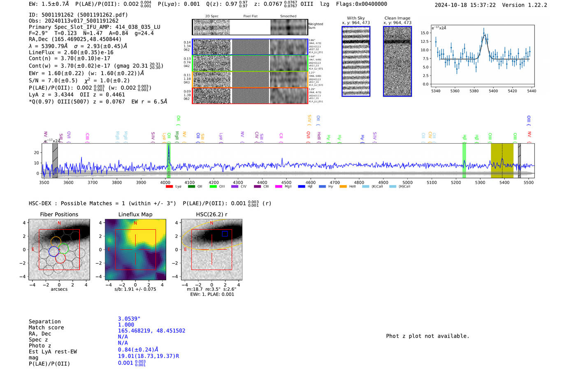Click the Flags:0x00400000 text
Image resolution: width=576 pixels, height=392 pixels.
(362, 4)
